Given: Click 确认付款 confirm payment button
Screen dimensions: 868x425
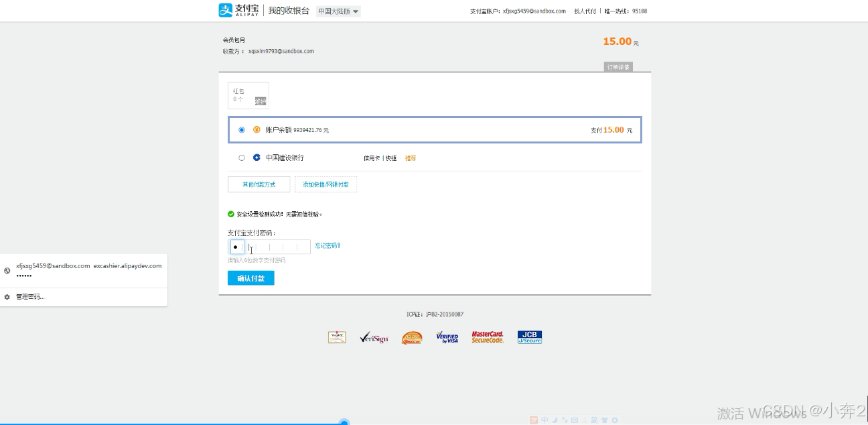Looking at the screenshot, I should tap(251, 278).
